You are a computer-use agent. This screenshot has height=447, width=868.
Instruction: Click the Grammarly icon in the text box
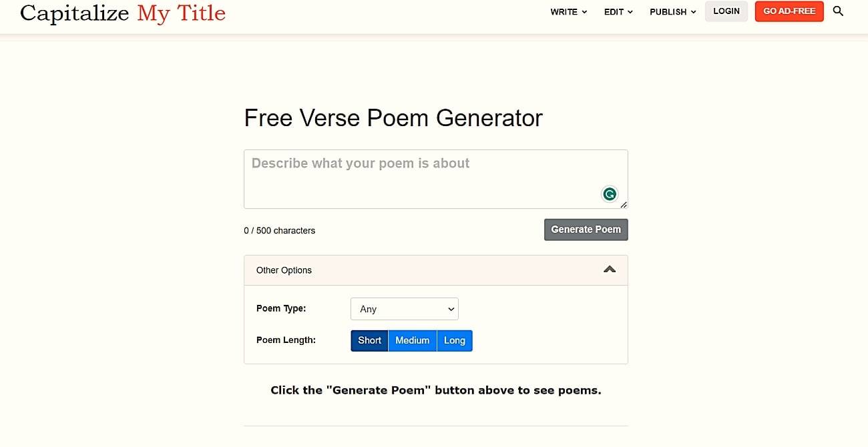(x=610, y=193)
